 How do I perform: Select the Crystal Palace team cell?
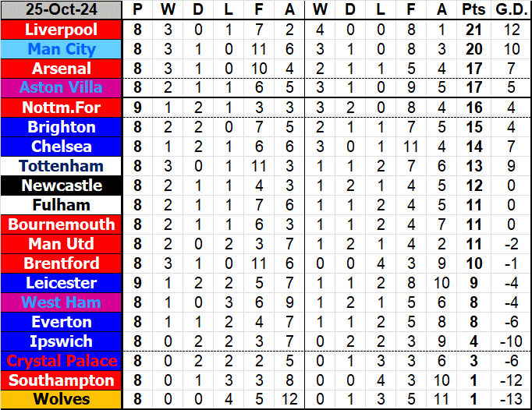62,361
